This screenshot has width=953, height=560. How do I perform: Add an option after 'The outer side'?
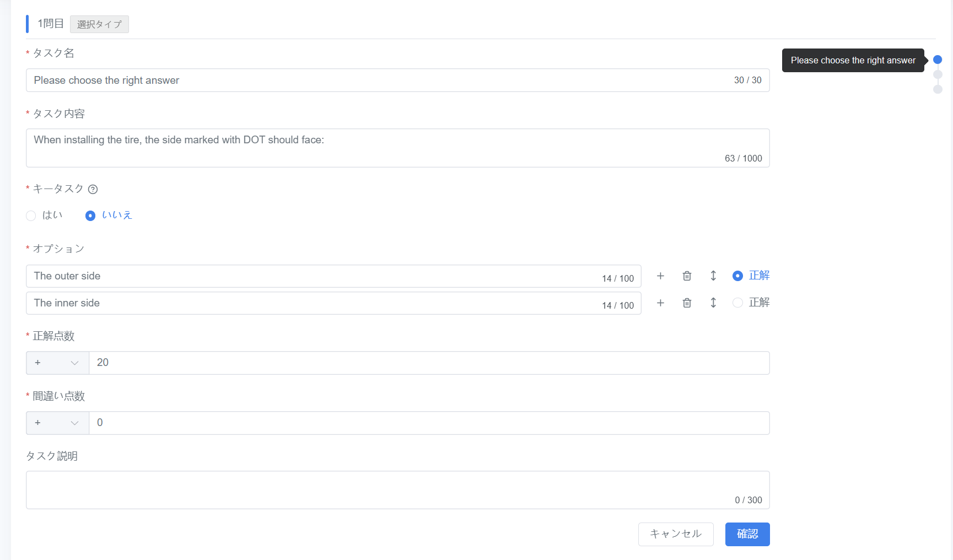point(660,276)
